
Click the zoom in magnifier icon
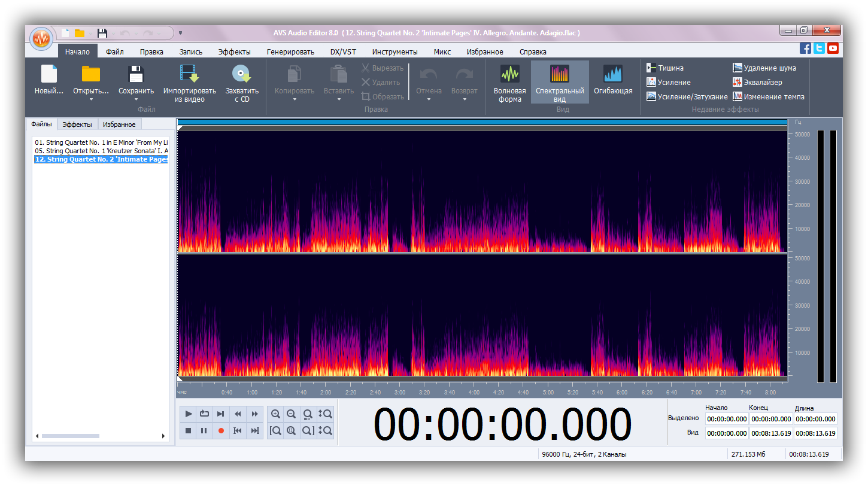click(x=275, y=414)
